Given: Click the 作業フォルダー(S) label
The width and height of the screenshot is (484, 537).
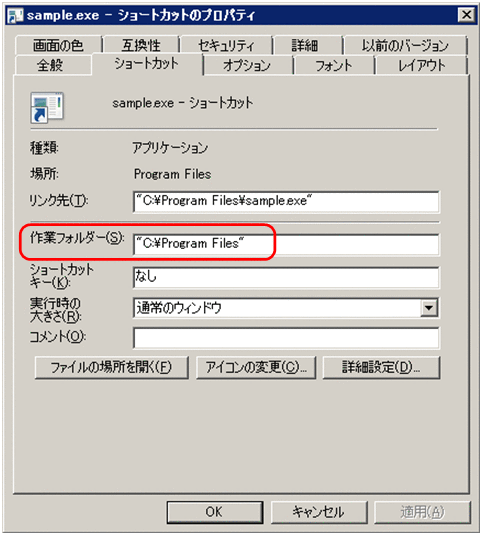Looking at the screenshot, I should [77, 238].
